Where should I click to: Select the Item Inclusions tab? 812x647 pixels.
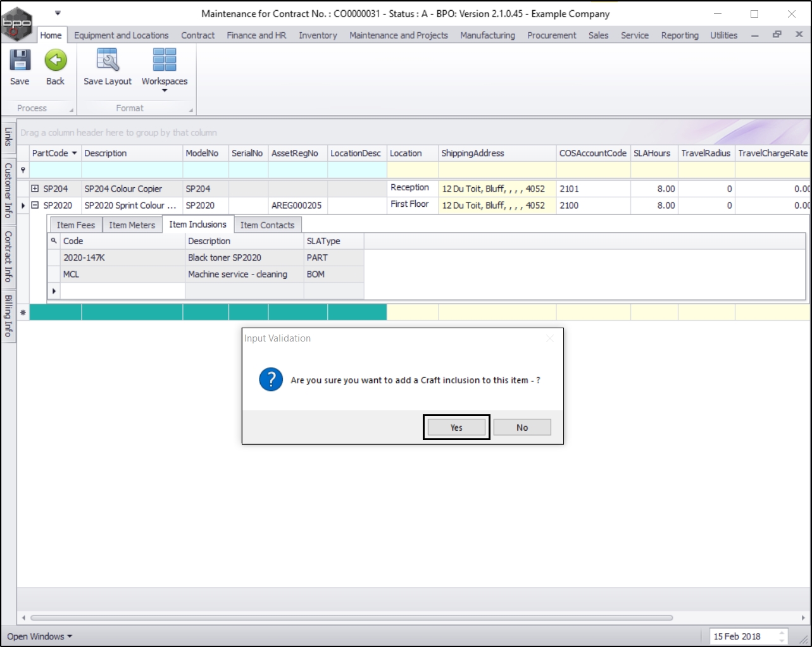tap(197, 225)
